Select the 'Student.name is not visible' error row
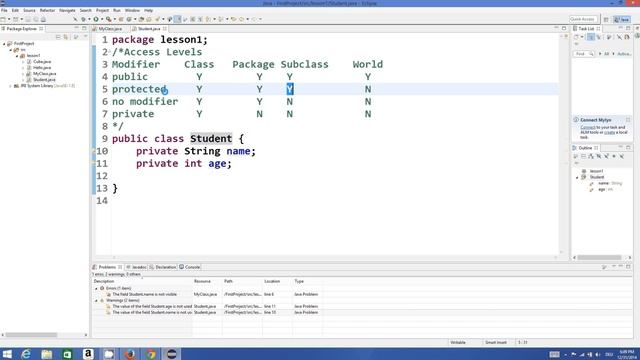This screenshot has width=640, height=360. (206, 294)
